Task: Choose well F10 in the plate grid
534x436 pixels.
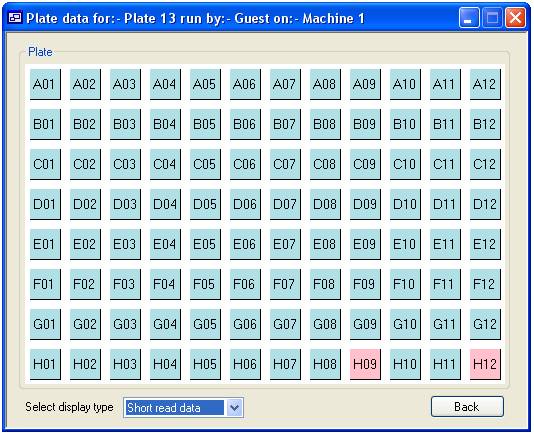Action: pos(405,284)
